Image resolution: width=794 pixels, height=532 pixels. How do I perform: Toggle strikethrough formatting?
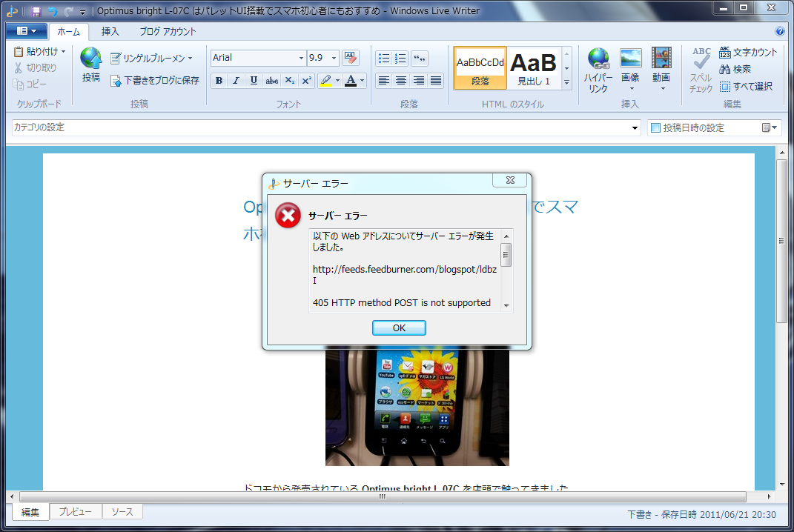coord(272,81)
